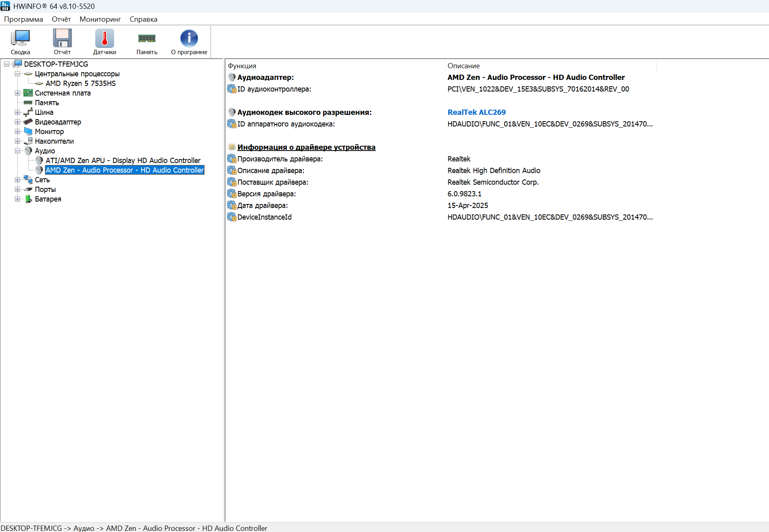This screenshot has height=532, width=769.
Task: Select AMD Ryzen 5 7535HS tree item
Action: point(81,84)
